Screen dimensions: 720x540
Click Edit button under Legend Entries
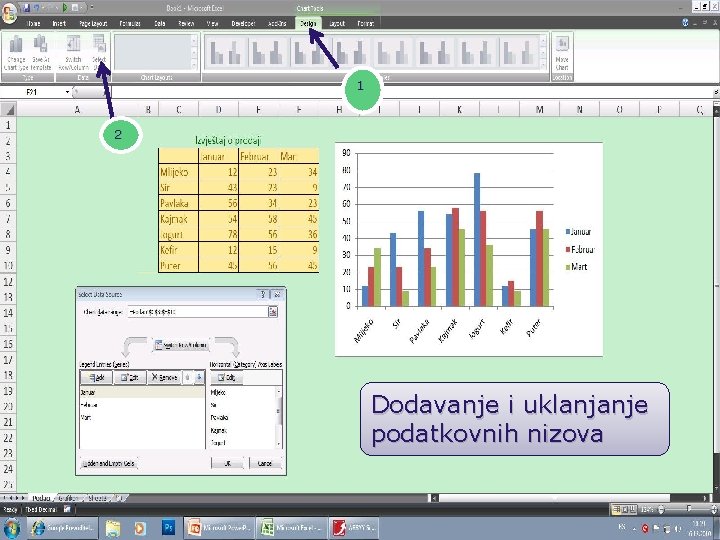(130, 377)
